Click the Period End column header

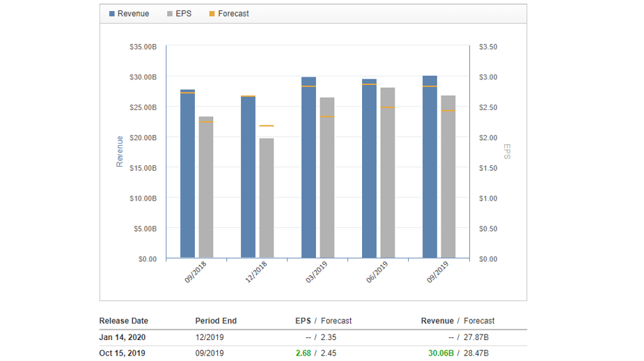[216, 321]
